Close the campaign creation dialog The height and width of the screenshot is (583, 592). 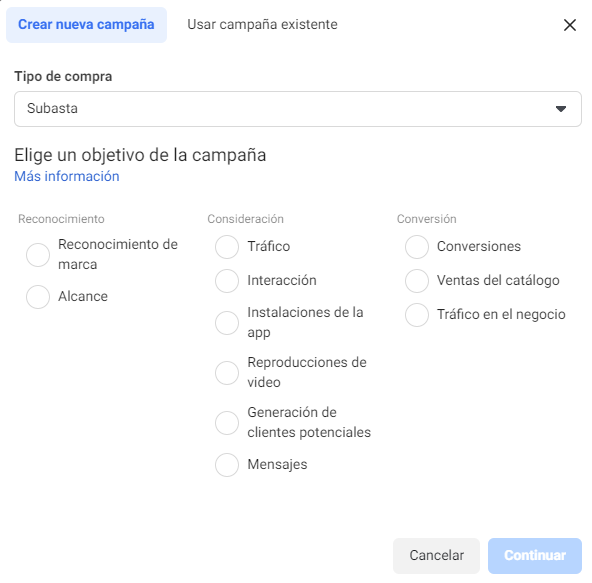[x=569, y=25]
